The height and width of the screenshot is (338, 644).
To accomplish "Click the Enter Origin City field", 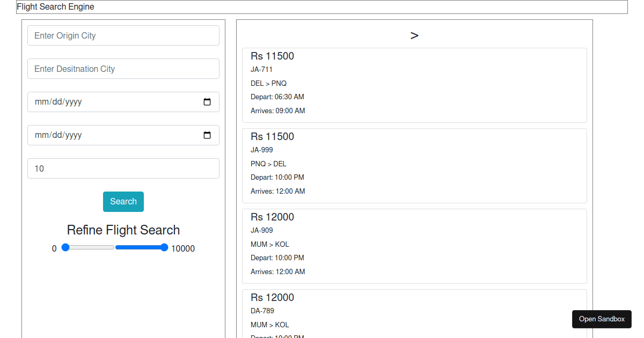I will (x=123, y=35).
